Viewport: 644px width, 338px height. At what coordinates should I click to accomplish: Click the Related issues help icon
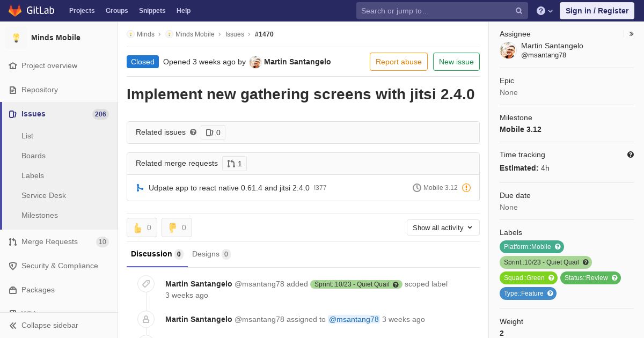point(193,132)
